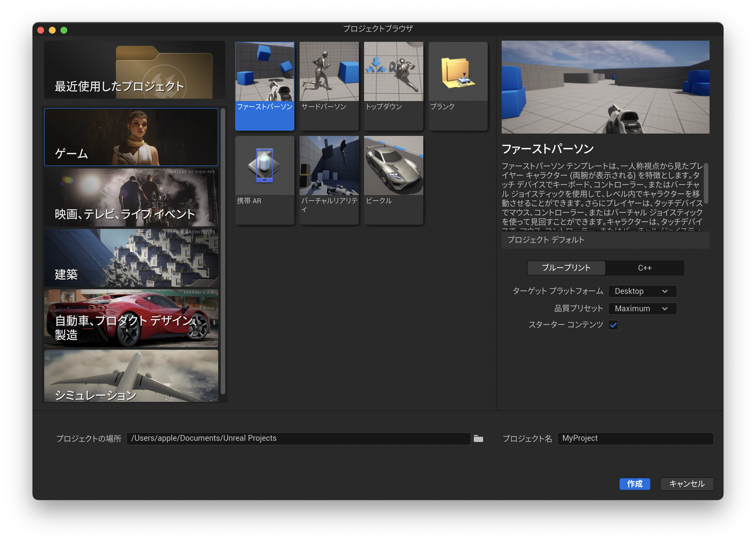Click the プロジェクトの場所 path field
The width and height of the screenshot is (756, 543).
[298, 439]
